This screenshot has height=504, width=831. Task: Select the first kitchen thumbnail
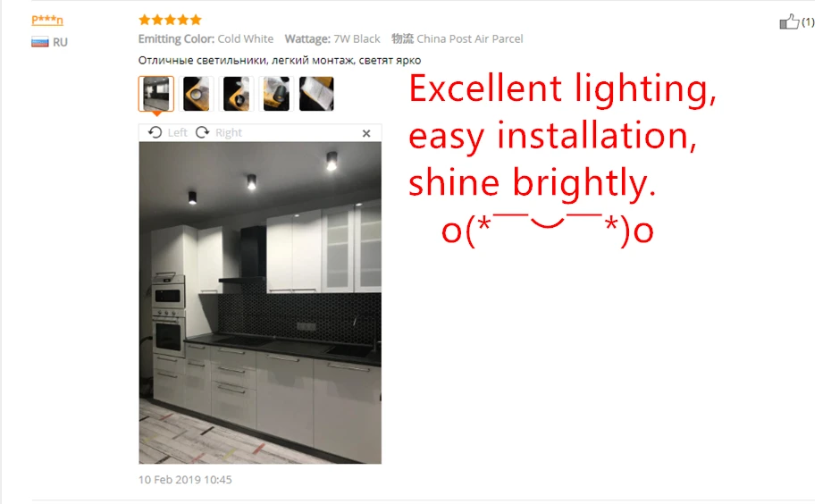click(156, 94)
